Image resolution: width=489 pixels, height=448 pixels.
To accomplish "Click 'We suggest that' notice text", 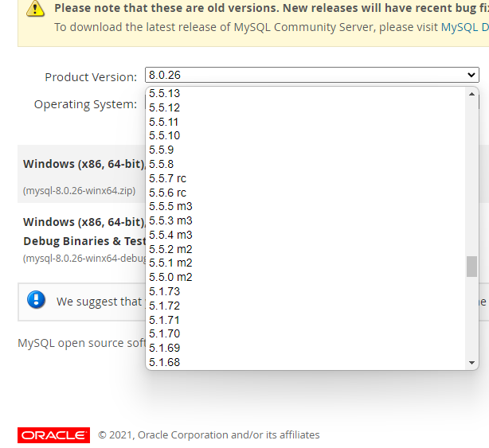I will pos(100,302).
